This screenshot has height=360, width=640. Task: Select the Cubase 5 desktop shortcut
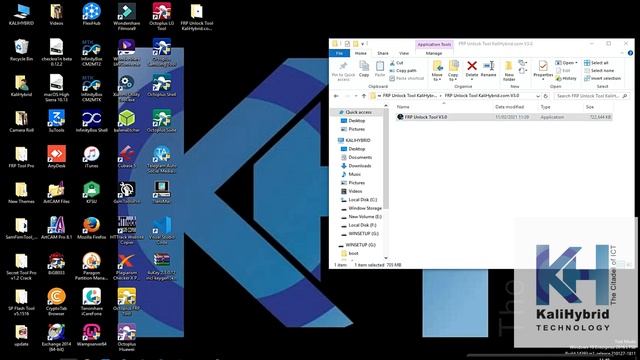pyautogui.click(x=127, y=157)
